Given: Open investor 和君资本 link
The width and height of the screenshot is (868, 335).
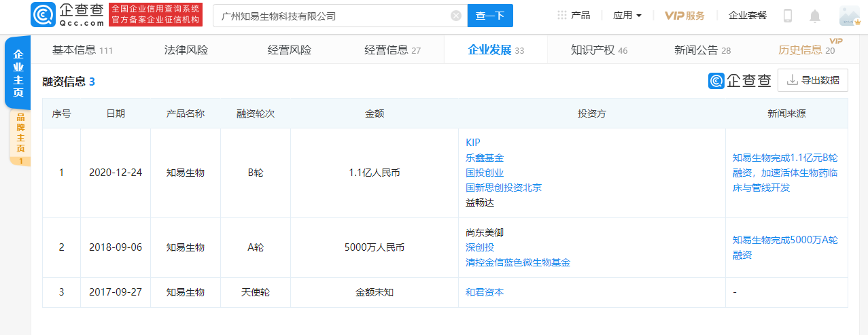Looking at the screenshot, I should pos(485,292).
